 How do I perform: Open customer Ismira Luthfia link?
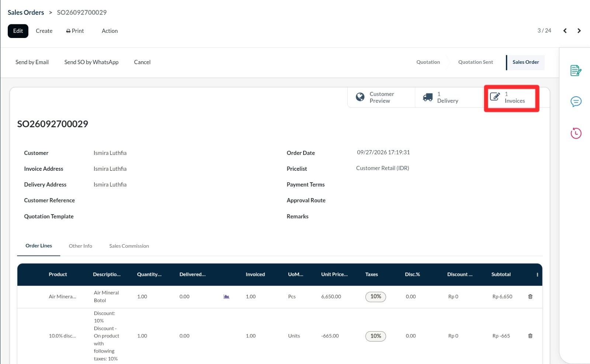[x=110, y=153]
